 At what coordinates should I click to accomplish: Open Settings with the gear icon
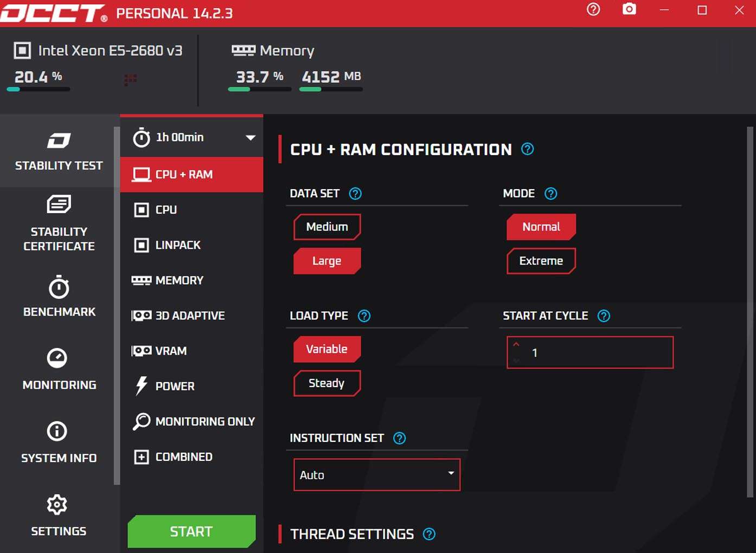coord(59,515)
